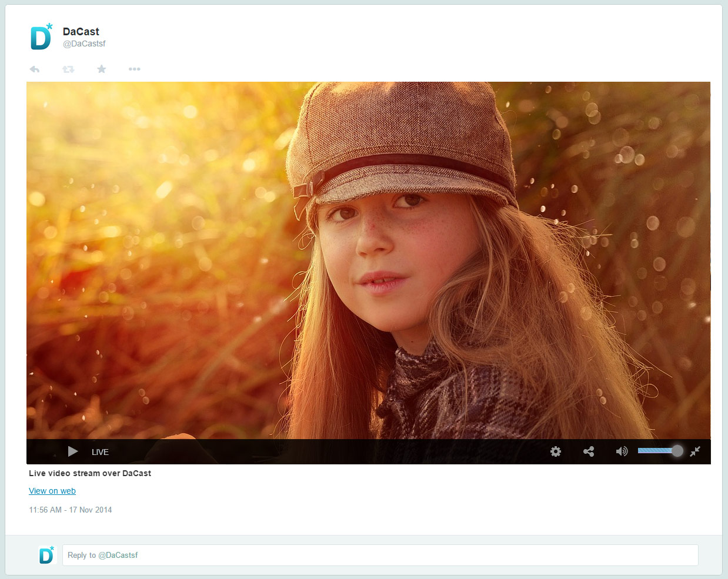
Task: Open the @DaCastsf handle
Action: (x=84, y=43)
